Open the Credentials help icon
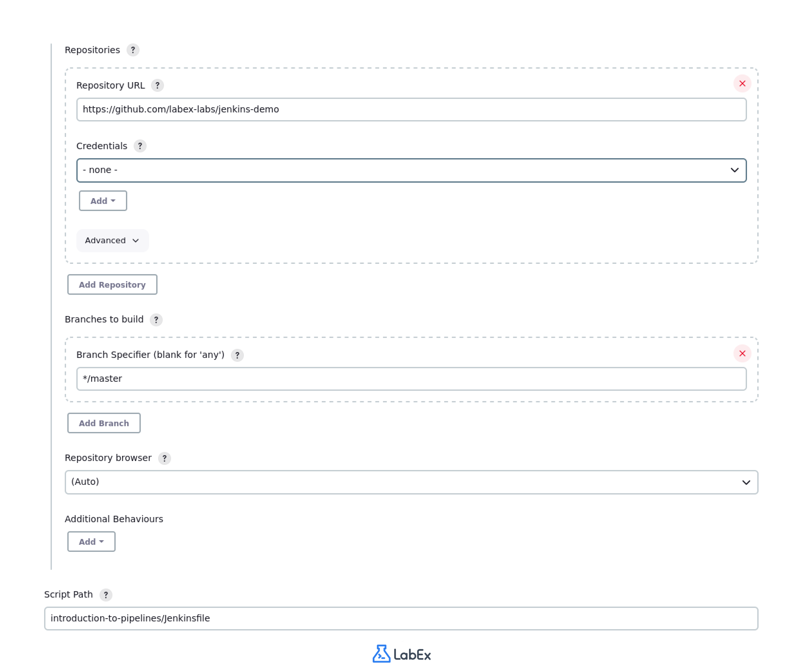This screenshot has width=804, height=672. [x=140, y=146]
